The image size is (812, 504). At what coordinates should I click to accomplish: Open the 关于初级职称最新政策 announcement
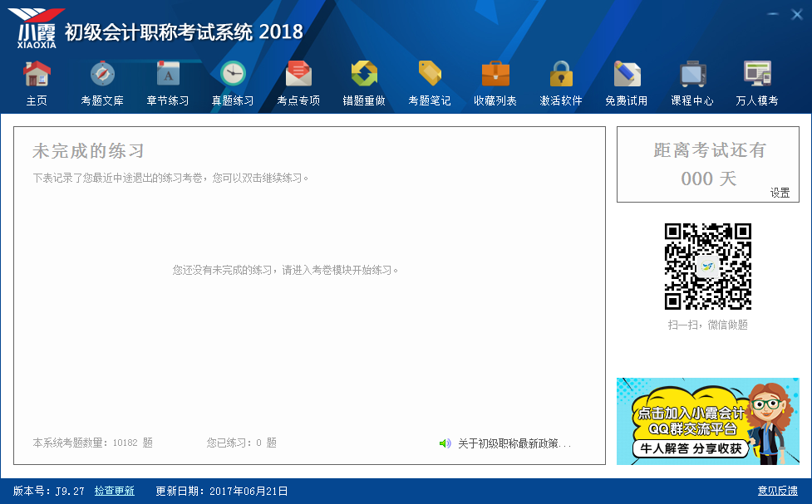514,443
